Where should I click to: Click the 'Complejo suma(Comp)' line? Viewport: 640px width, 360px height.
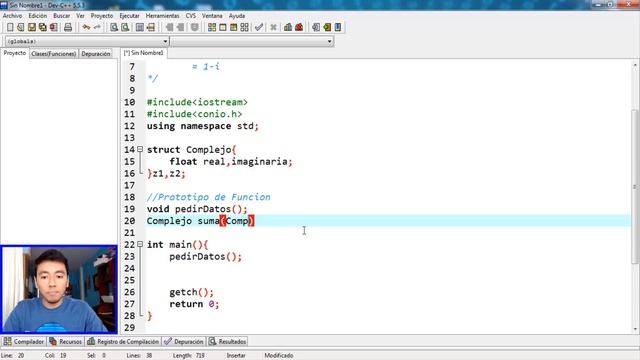[x=200, y=221]
